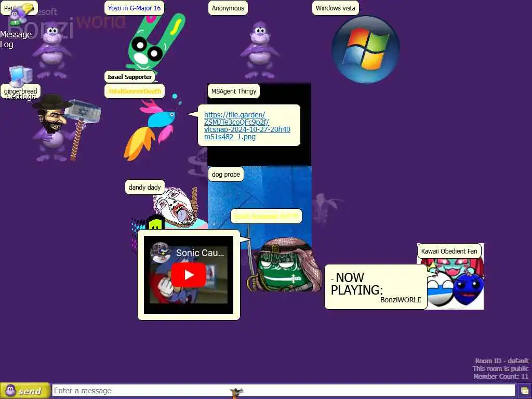Click the green rabbit avatar of Yoyo

[155, 43]
